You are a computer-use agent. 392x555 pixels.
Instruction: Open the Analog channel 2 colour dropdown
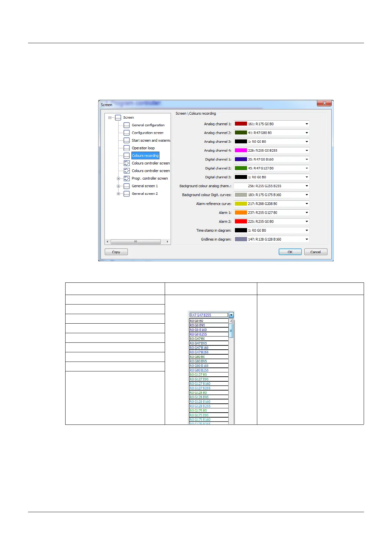(307, 133)
